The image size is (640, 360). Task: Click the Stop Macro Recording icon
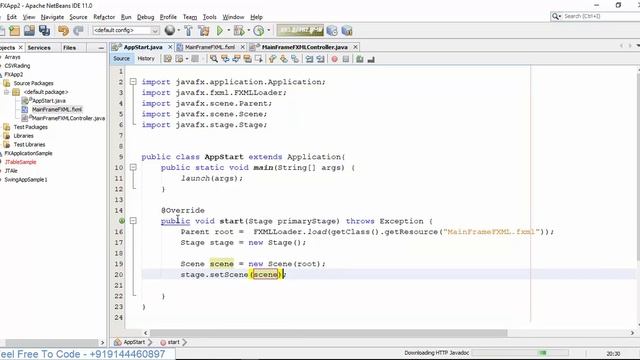346,59
